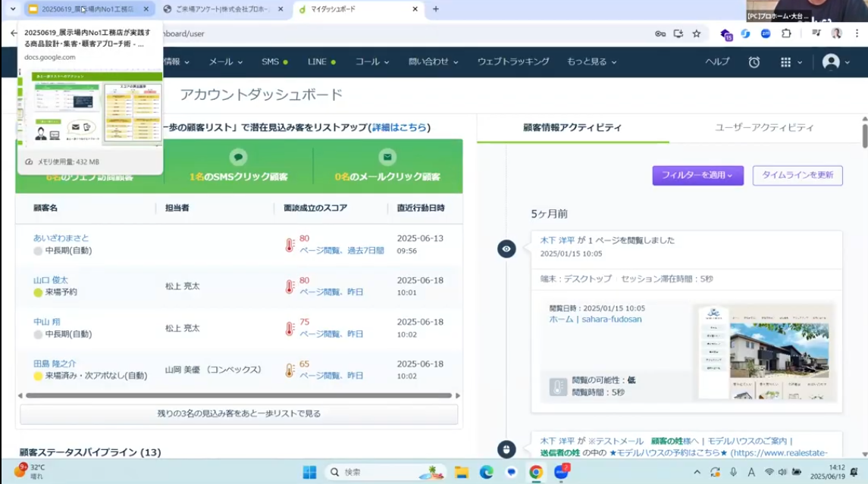Open 詳細はこちら link
Image resolution: width=868 pixels, height=484 pixels.
click(399, 128)
